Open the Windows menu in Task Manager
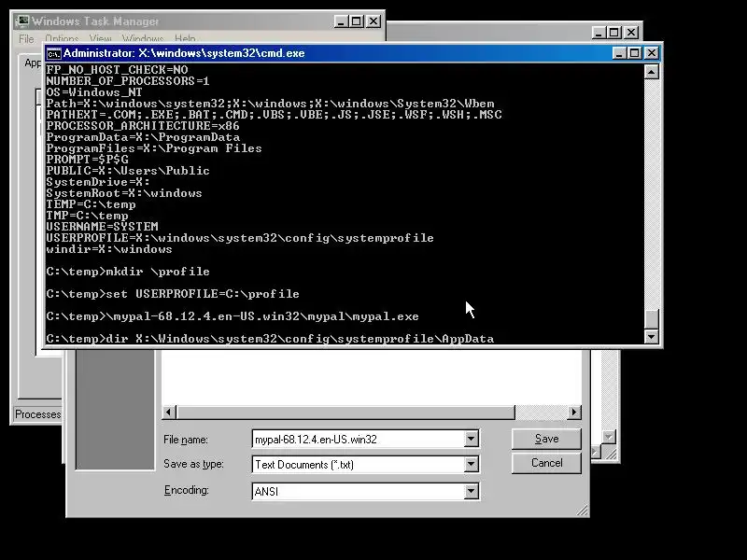747x560 pixels. [x=143, y=38]
